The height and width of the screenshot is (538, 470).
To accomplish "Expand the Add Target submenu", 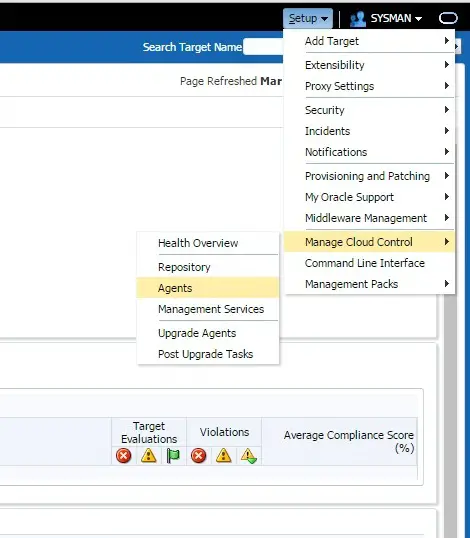I will 369,41.
